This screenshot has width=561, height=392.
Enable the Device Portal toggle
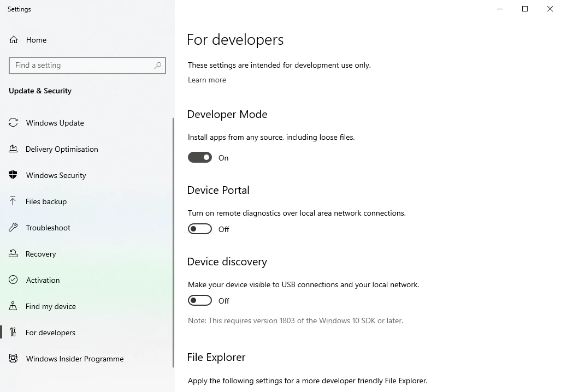click(199, 229)
